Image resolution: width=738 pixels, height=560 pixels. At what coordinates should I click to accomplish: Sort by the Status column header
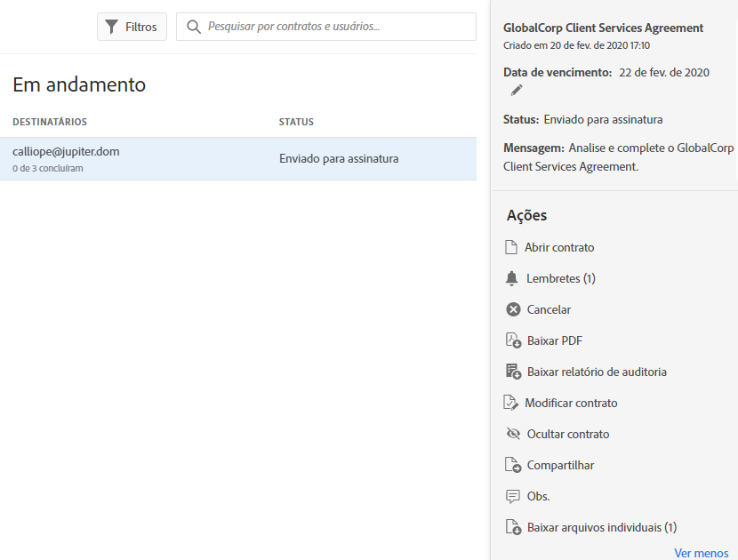click(x=296, y=122)
